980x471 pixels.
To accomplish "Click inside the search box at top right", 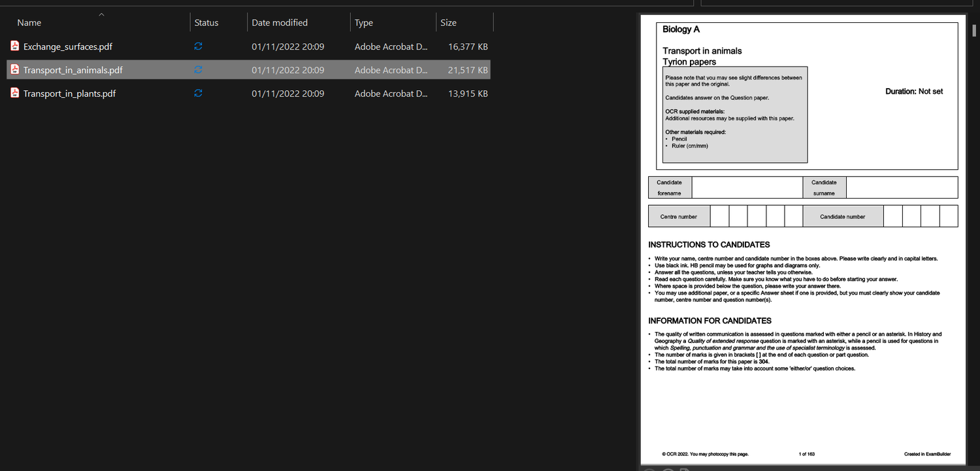I will [x=836, y=3].
